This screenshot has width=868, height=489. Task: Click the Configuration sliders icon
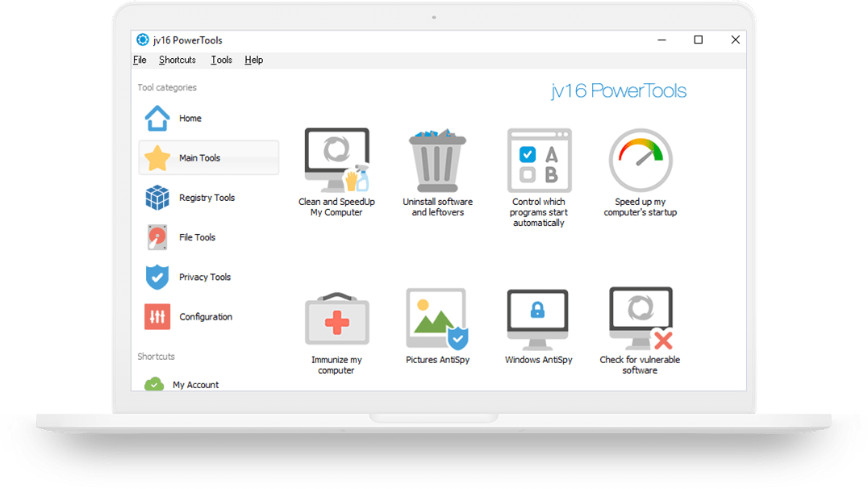157,317
